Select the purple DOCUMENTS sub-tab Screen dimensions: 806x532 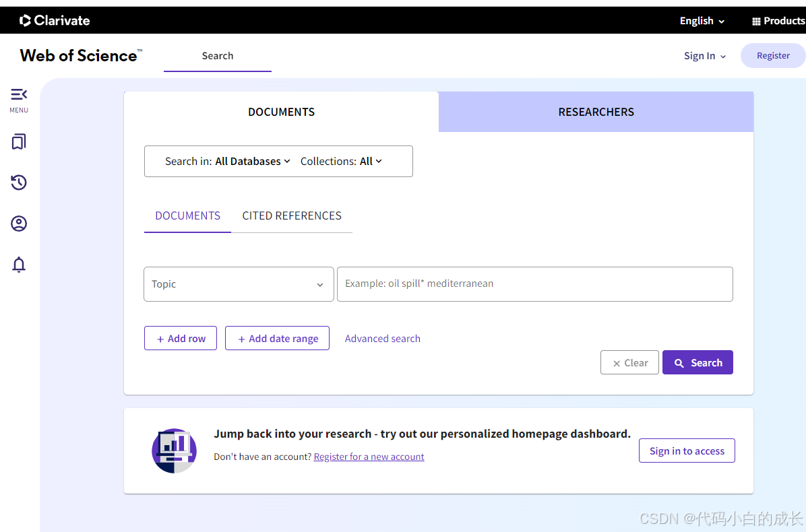(x=187, y=216)
